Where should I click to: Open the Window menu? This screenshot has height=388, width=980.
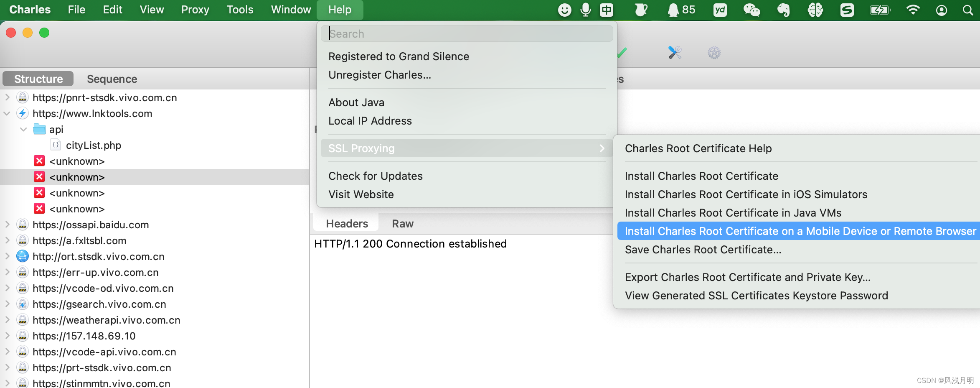click(291, 10)
